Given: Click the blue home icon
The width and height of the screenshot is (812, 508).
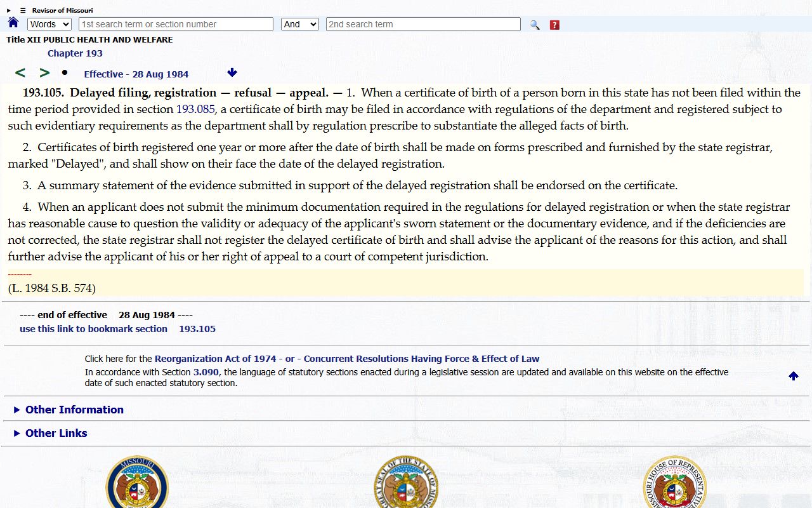Looking at the screenshot, I should 13,23.
